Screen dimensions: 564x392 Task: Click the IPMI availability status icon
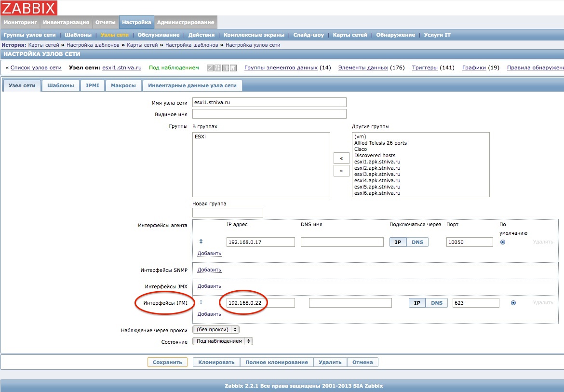pyautogui.click(x=233, y=68)
